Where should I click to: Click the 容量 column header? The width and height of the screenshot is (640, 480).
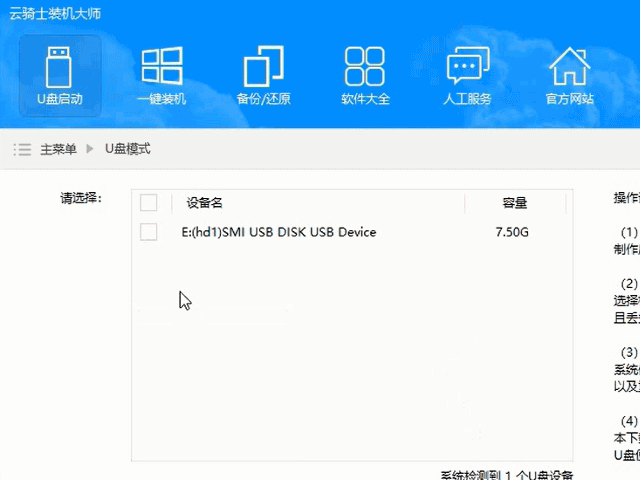click(515, 202)
